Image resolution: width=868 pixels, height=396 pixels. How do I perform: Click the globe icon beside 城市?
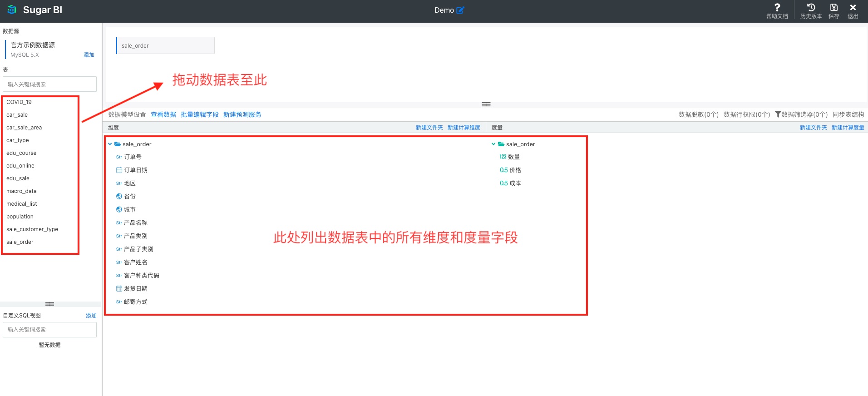(119, 210)
